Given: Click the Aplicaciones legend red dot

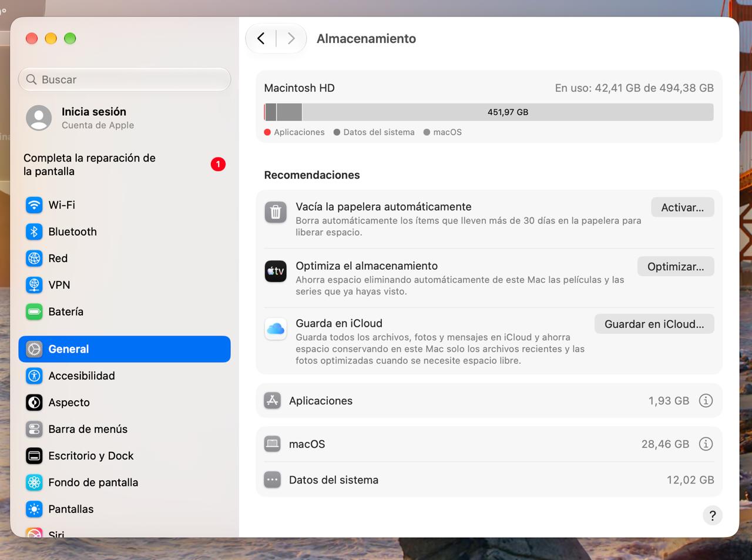Looking at the screenshot, I should [x=267, y=132].
